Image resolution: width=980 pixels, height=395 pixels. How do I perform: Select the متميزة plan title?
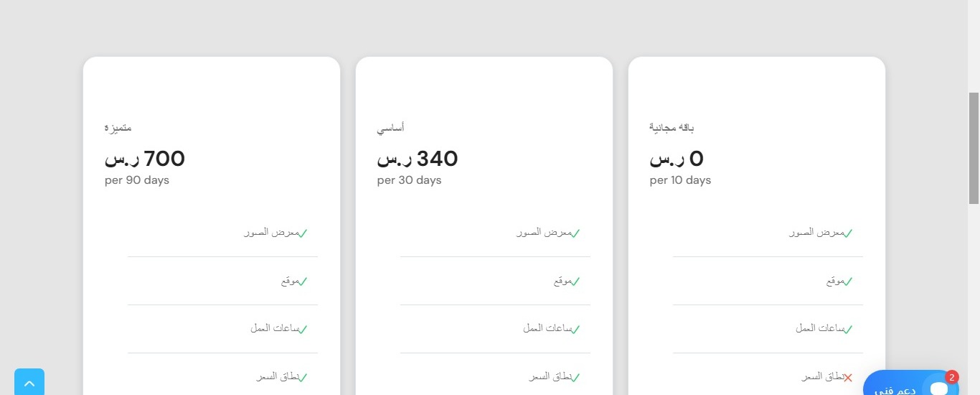tap(118, 128)
